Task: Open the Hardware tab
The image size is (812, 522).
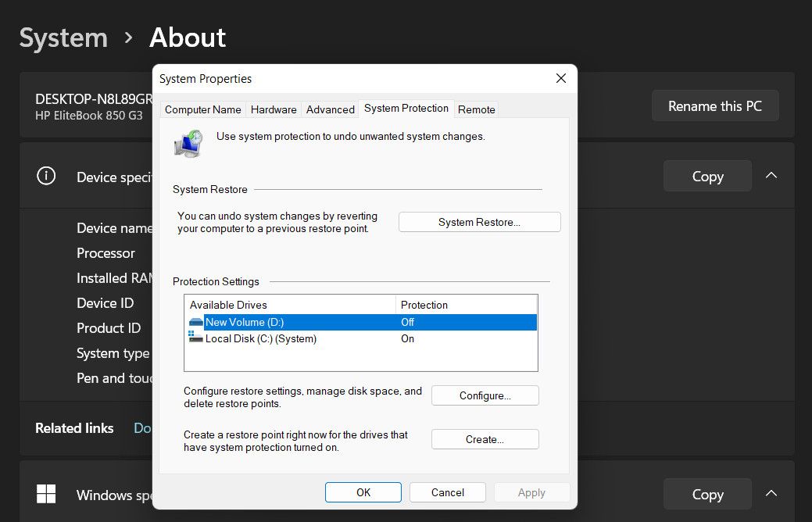Action: pyautogui.click(x=274, y=109)
